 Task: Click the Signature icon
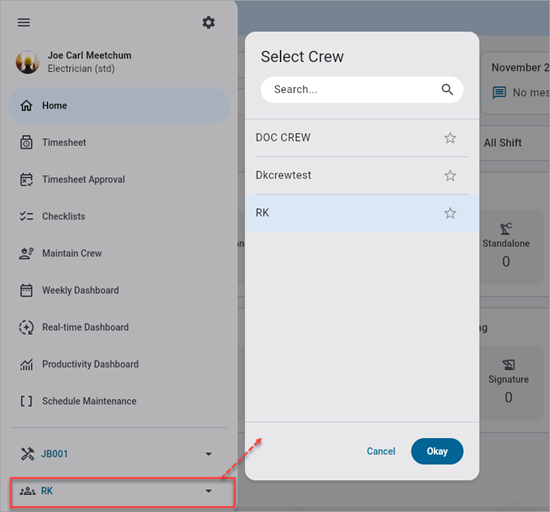[508, 365]
